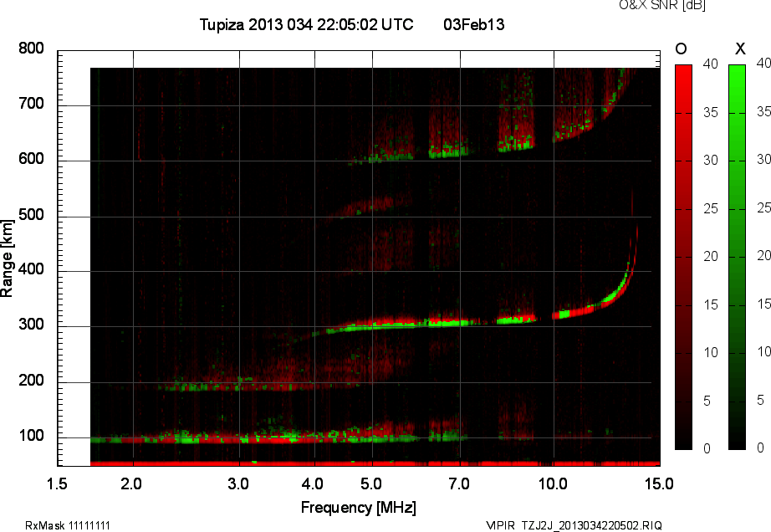
Task: Click the 'X' color bar label
Action: click(x=740, y=49)
